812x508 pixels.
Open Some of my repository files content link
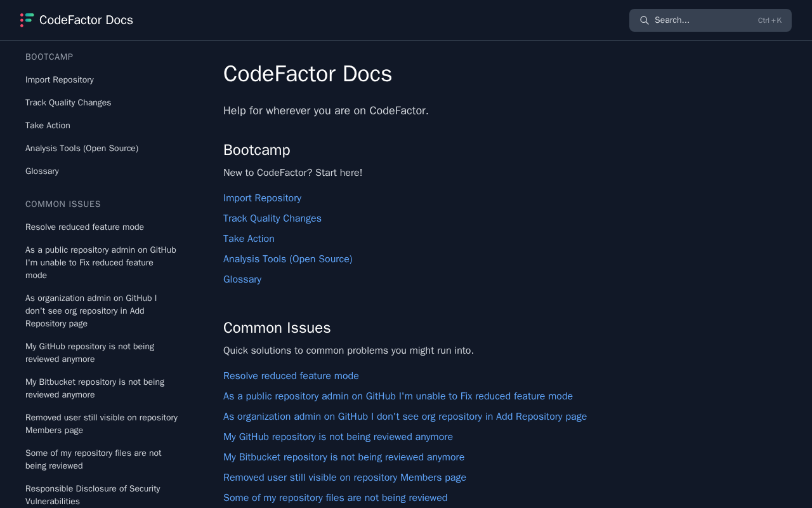click(335, 498)
